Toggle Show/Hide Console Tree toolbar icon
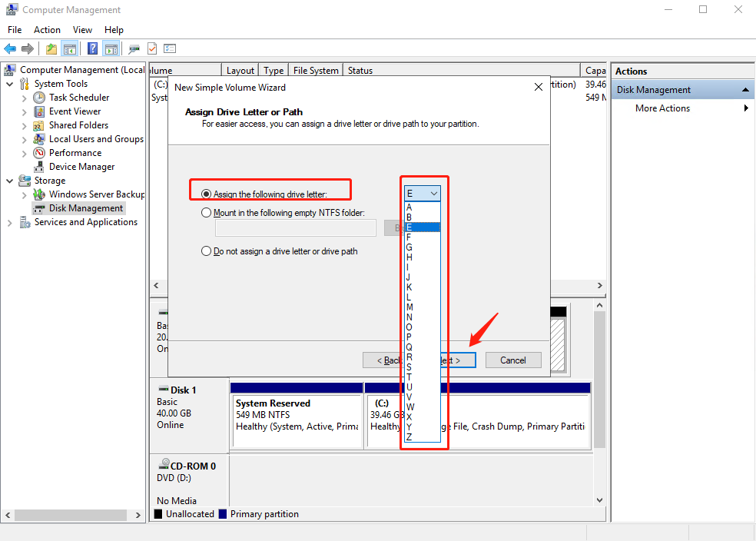This screenshot has width=756, height=541. [70, 48]
